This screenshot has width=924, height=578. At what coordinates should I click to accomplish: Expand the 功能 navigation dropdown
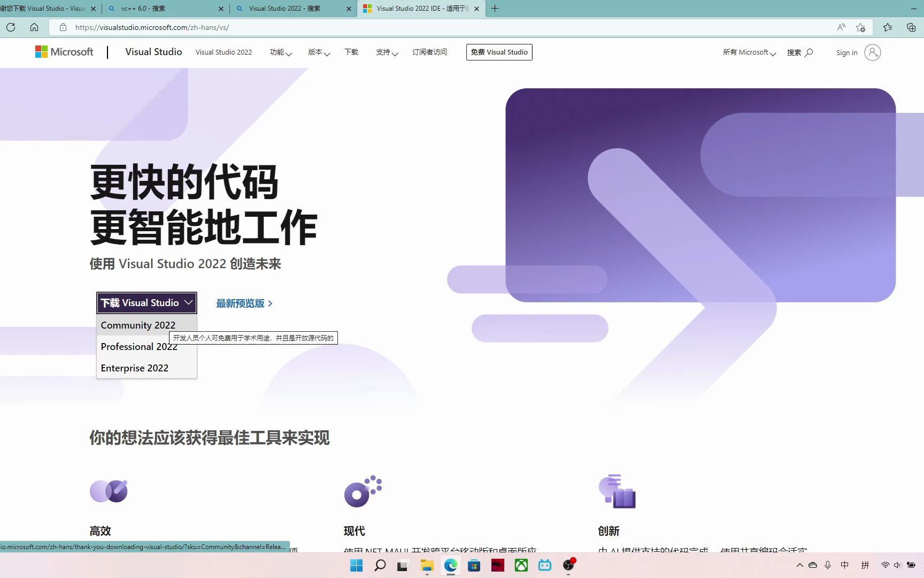281,52
